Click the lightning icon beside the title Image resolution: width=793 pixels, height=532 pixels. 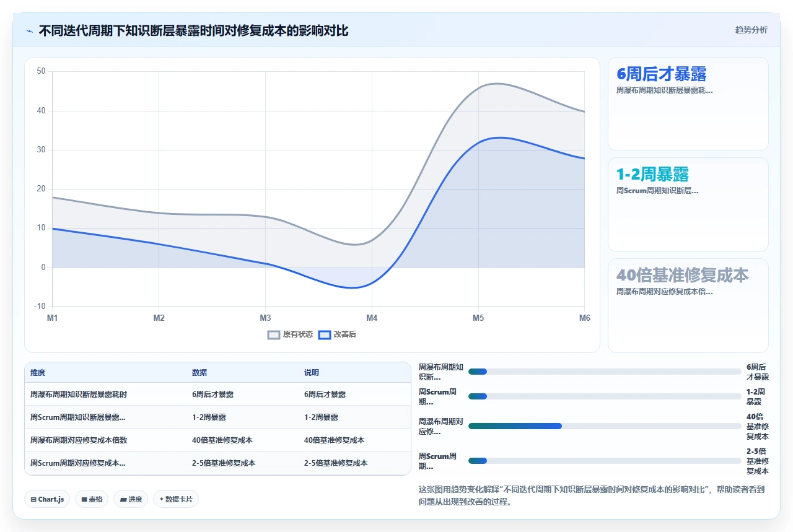(30, 30)
